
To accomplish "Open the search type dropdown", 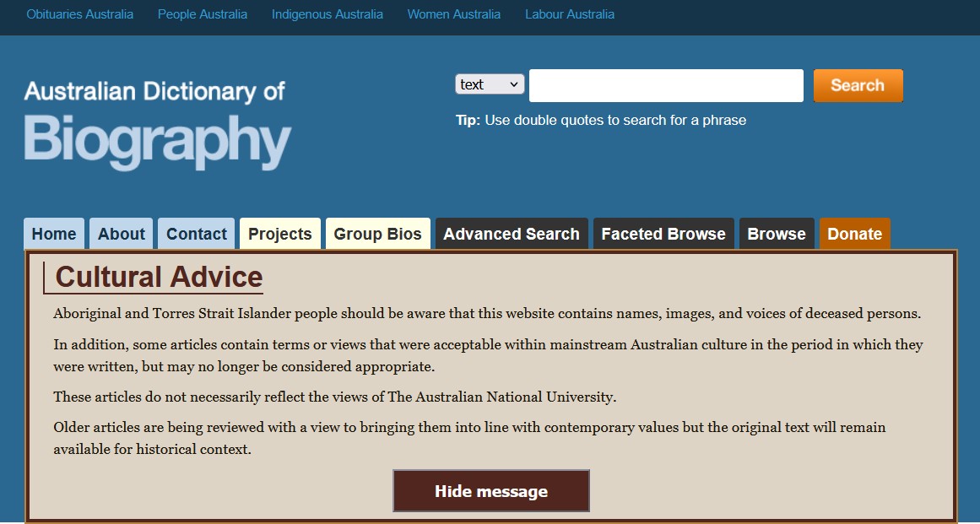I will pyautogui.click(x=490, y=84).
